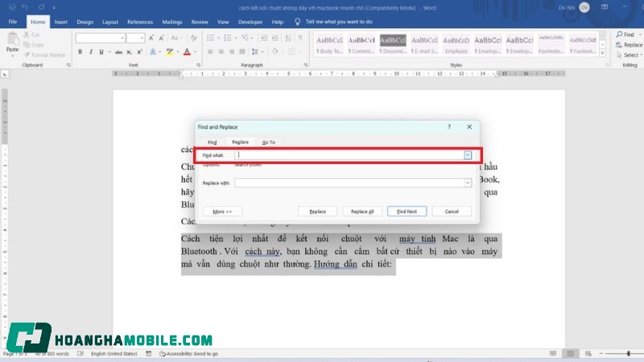The width and height of the screenshot is (644, 362).
Task: Click the Bold formatting icon
Action: [x=80, y=51]
